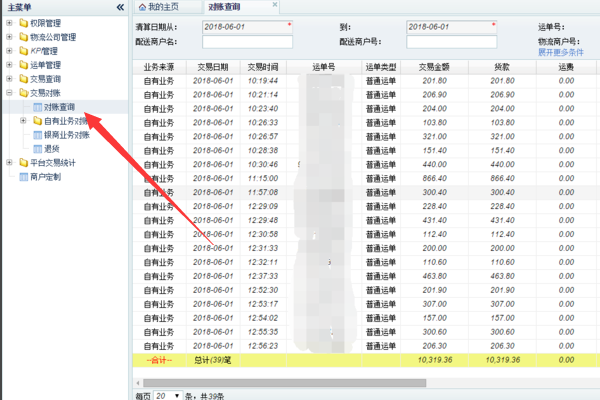Click the 对账查询 page icon
Image resolution: width=600 pixels, height=400 pixels.
point(38,107)
